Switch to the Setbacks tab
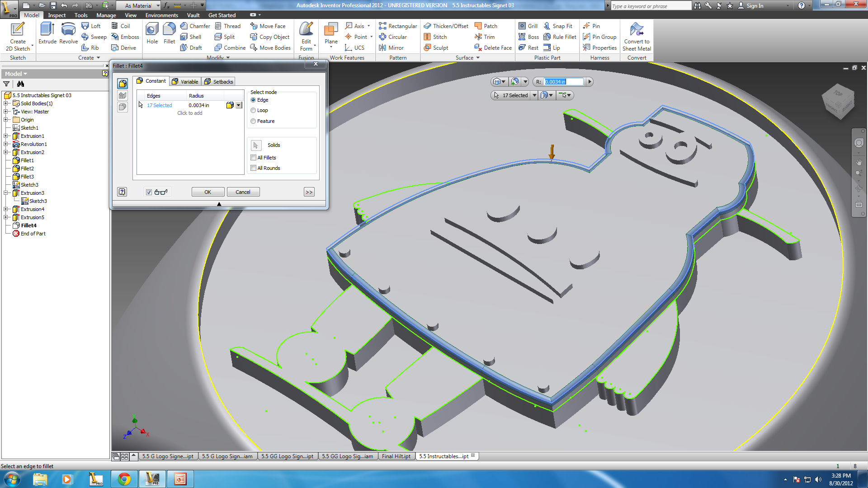 click(218, 82)
